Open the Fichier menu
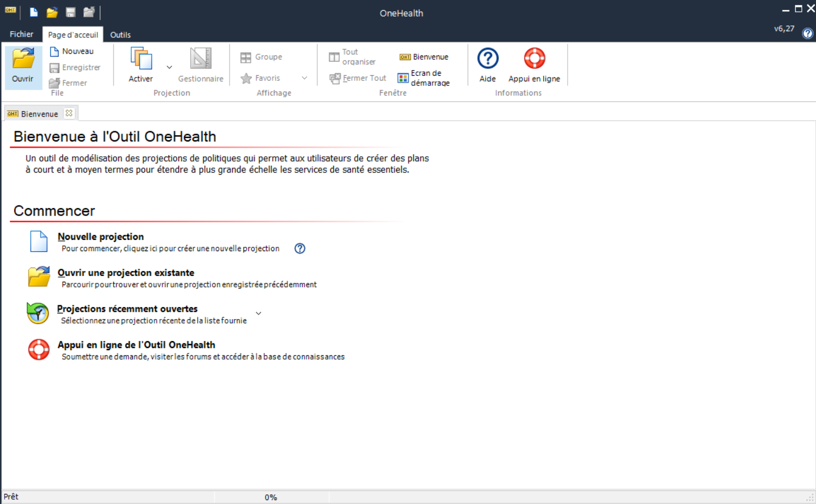Screen dimensions: 816x504 22,35
